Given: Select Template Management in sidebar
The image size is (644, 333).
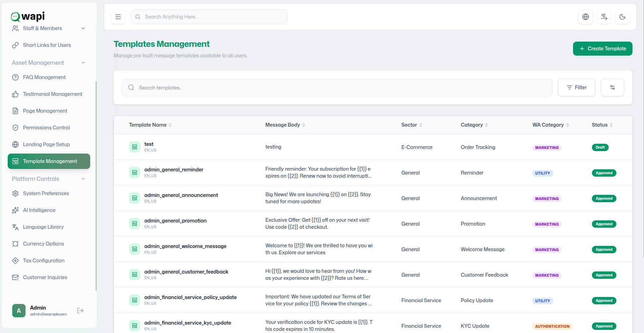Looking at the screenshot, I should 49,161.
